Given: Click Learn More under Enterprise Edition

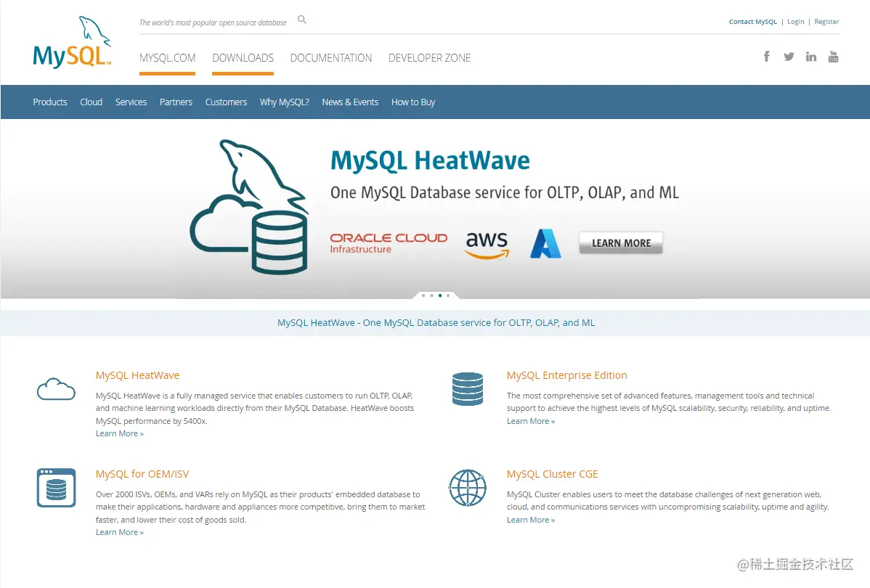Looking at the screenshot, I should [x=530, y=422].
